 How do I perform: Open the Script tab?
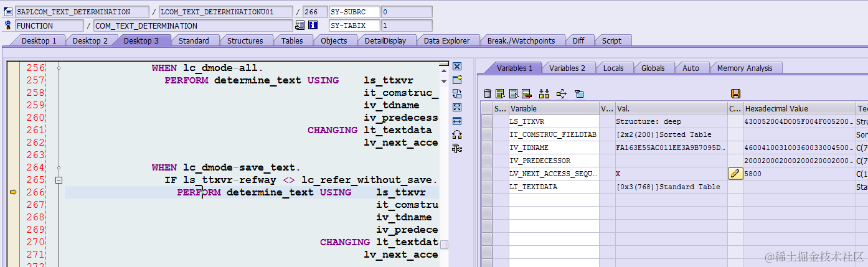pyautogui.click(x=611, y=40)
